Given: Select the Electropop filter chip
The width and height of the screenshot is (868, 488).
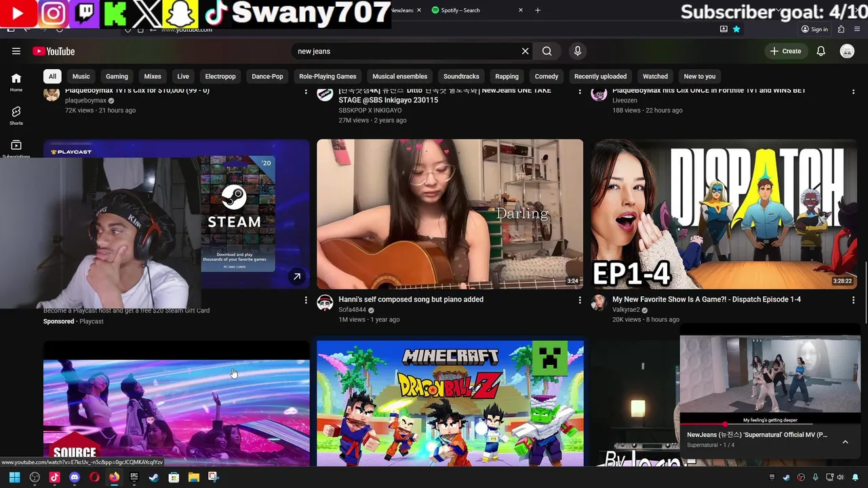Looking at the screenshot, I should 220,76.
